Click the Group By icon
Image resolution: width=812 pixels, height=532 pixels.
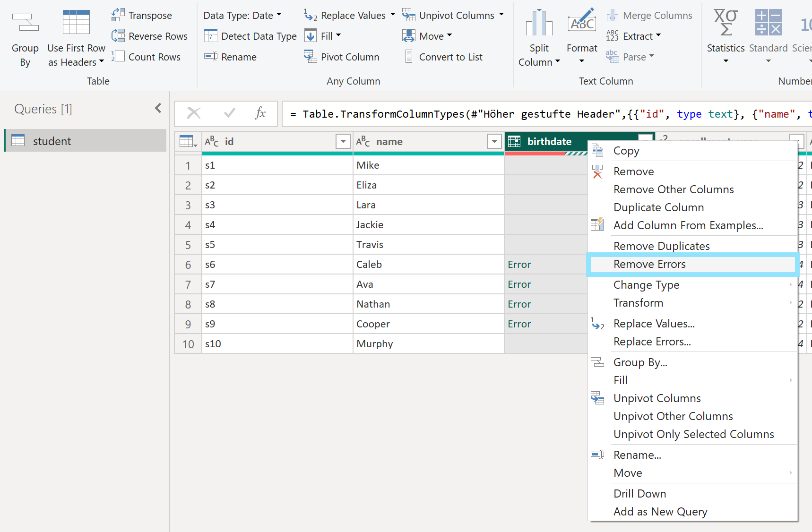[x=25, y=23]
